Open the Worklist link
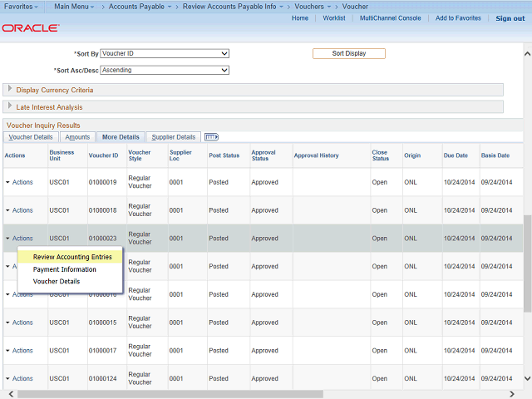 [x=334, y=18]
